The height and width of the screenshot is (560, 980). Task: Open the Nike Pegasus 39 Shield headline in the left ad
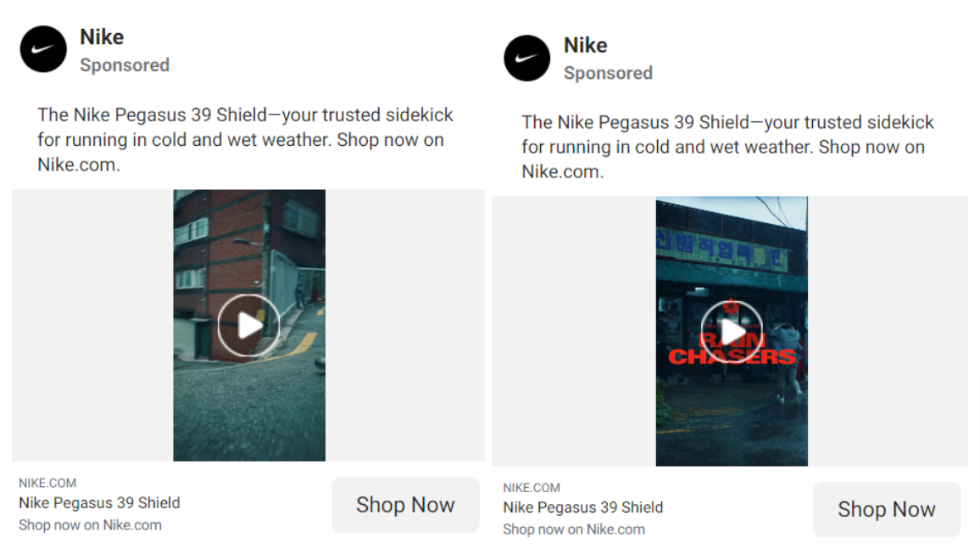tap(99, 503)
